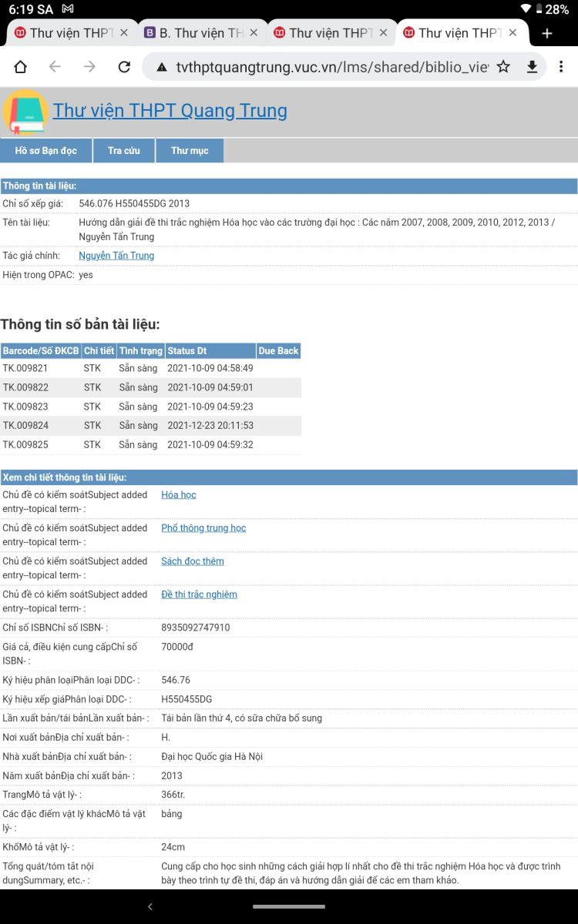Click the library book logo

[25, 112]
